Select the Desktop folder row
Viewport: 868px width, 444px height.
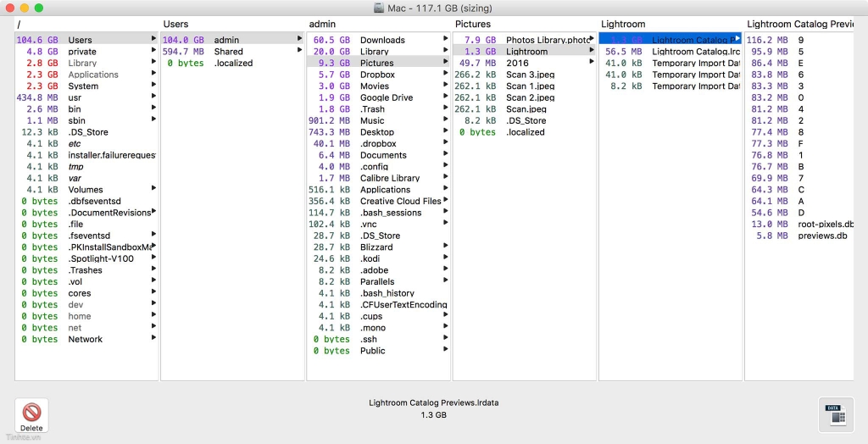379,132
